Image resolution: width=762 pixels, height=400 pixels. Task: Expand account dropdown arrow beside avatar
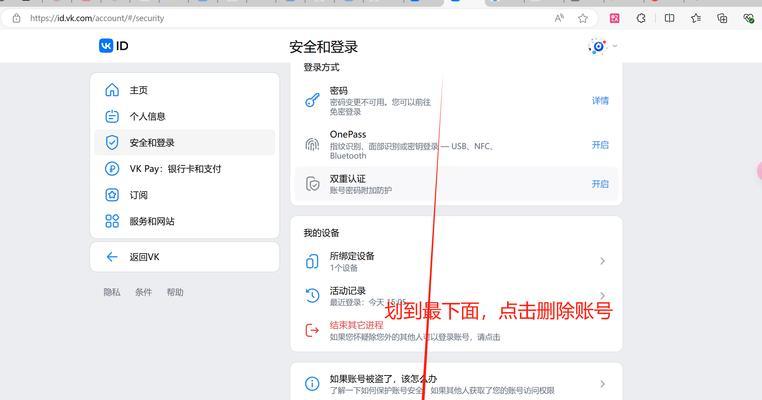point(615,46)
